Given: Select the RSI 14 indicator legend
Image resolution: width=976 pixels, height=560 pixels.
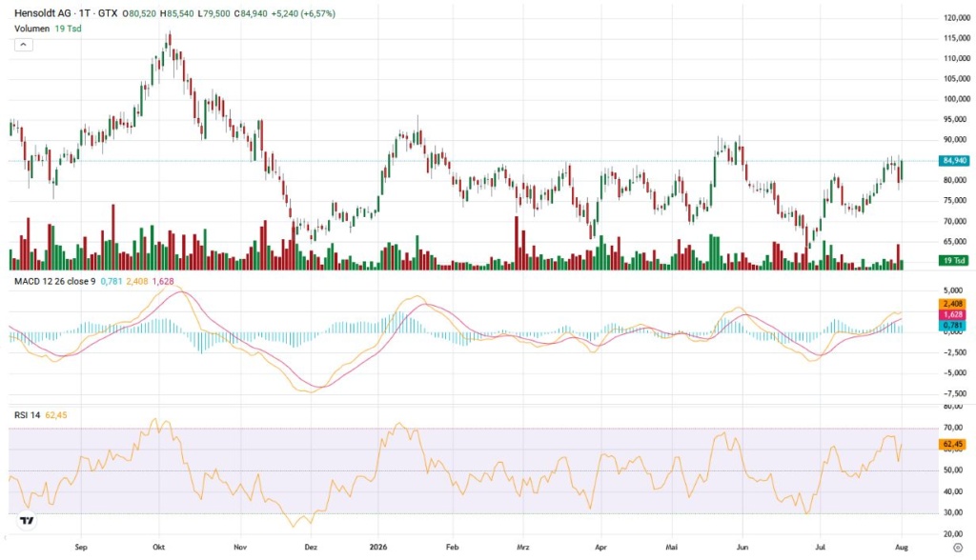Looking at the screenshot, I should pos(28,415).
